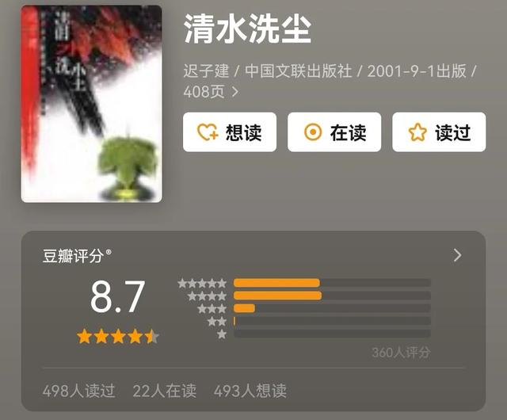Tap the orange star rating below 8.7
Image resolution: width=507 pixels, height=420 pixels.
click(x=118, y=337)
